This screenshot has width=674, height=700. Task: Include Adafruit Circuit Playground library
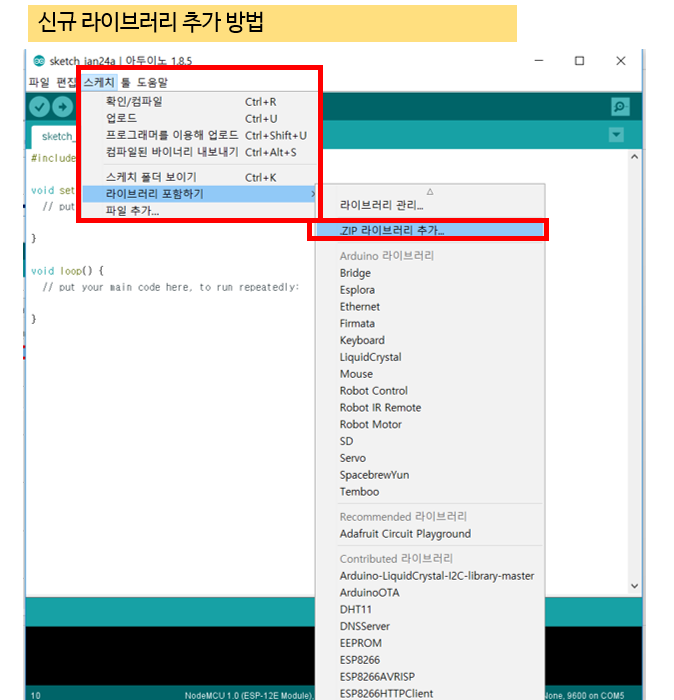pos(430,534)
